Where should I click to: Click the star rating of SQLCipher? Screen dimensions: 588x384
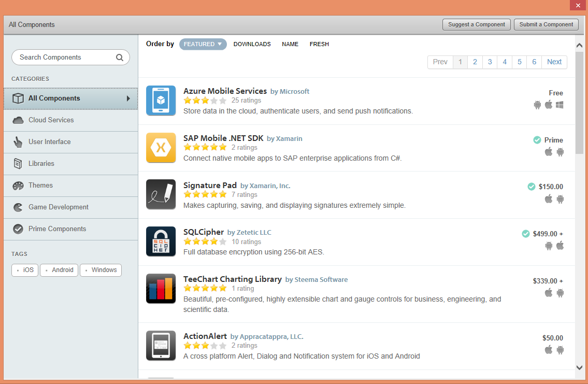point(205,241)
